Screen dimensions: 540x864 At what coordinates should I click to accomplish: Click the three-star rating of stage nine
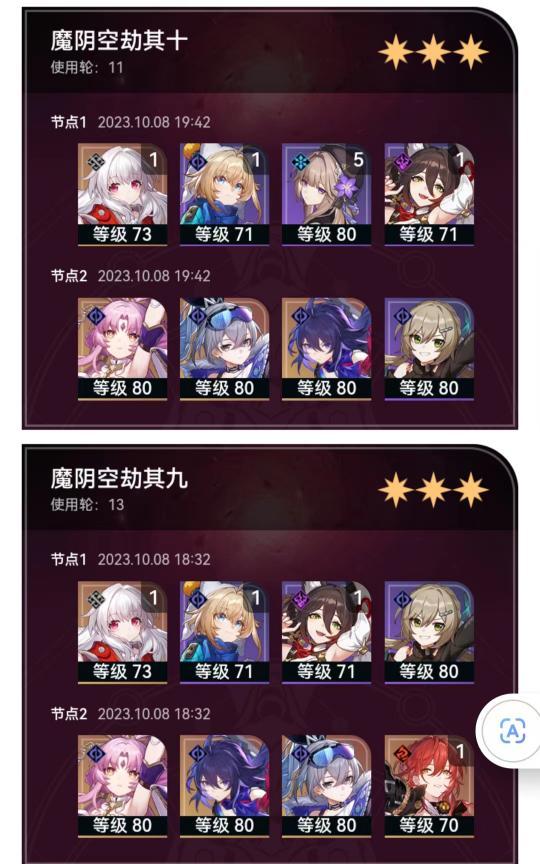433,490
